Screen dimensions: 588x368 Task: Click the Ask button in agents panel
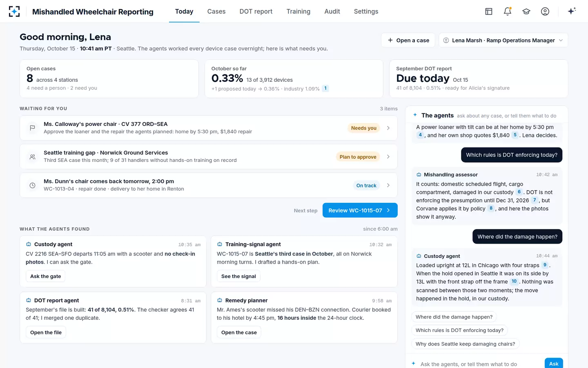(x=554, y=364)
